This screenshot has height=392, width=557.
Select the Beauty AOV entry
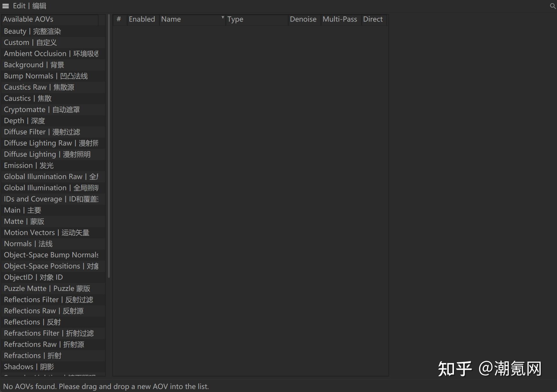pos(33,31)
